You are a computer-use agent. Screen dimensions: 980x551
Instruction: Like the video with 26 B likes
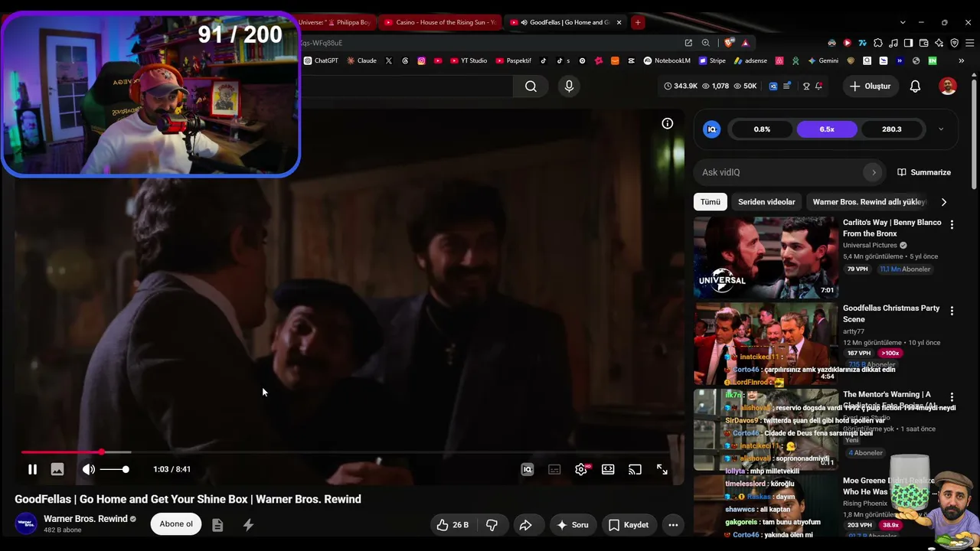pos(452,525)
